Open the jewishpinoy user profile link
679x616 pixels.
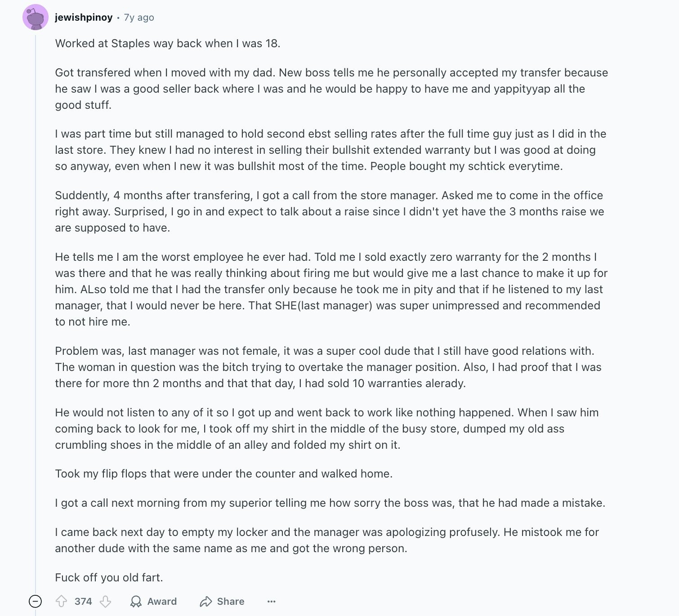[84, 17]
